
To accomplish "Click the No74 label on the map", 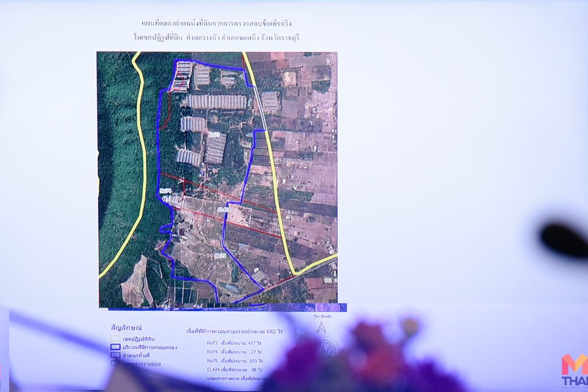I will click(x=165, y=191).
